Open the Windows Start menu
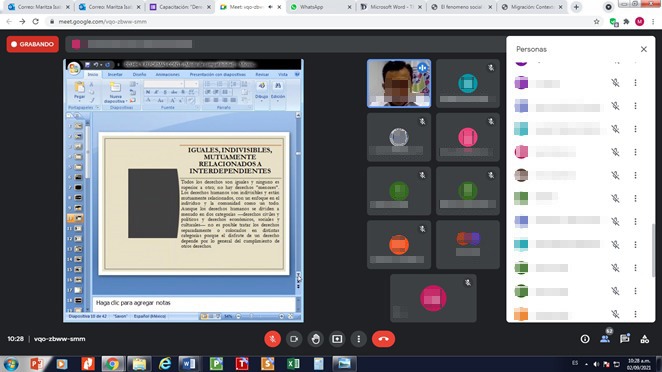Image resolution: width=662 pixels, height=372 pixels. [11, 364]
